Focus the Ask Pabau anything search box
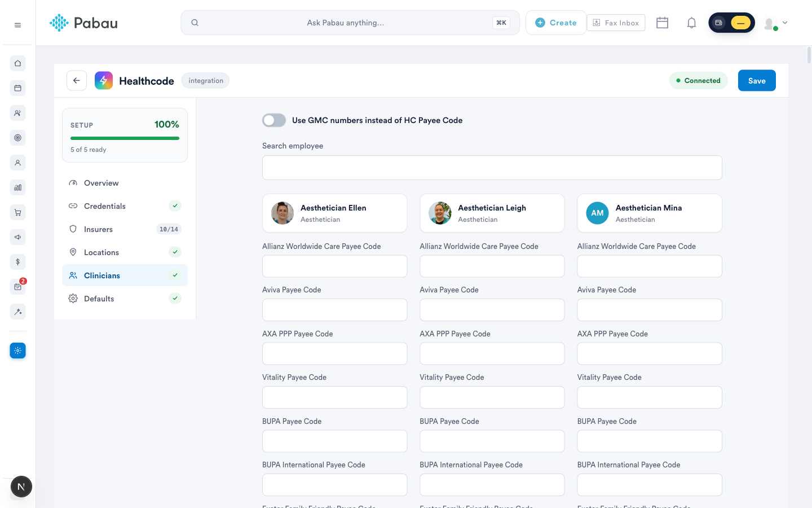 tap(350, 23)
